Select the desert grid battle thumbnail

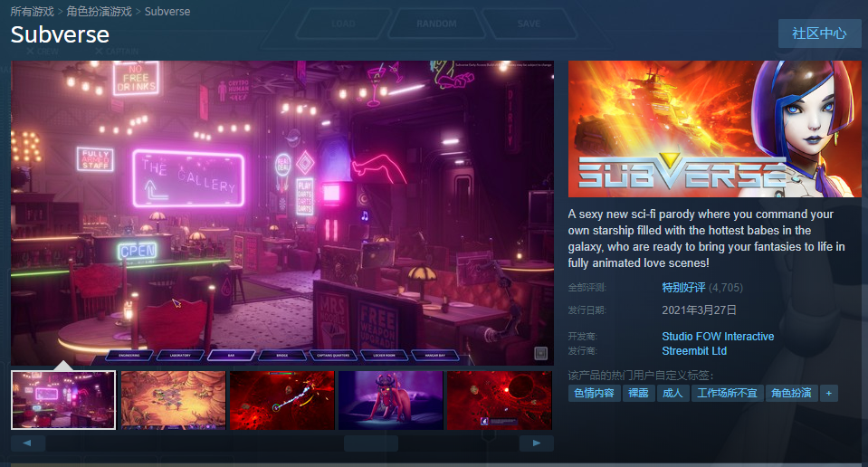click(173, 400)
